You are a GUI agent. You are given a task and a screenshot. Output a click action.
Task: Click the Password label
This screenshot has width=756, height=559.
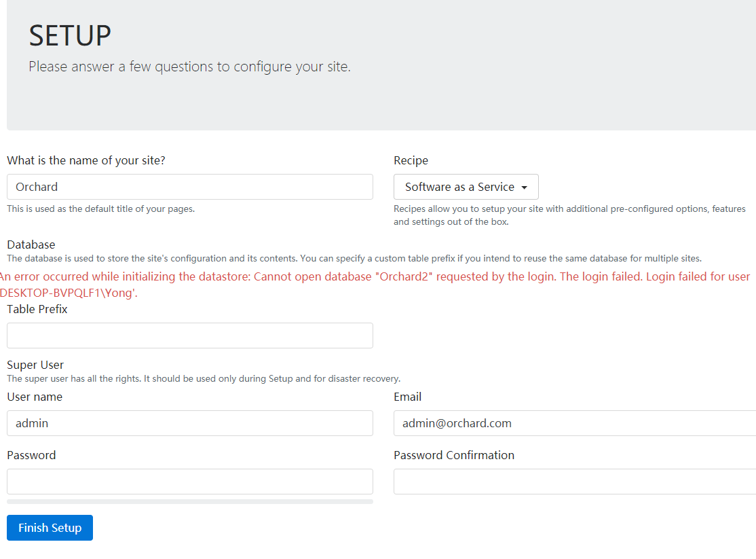(31, 455)
